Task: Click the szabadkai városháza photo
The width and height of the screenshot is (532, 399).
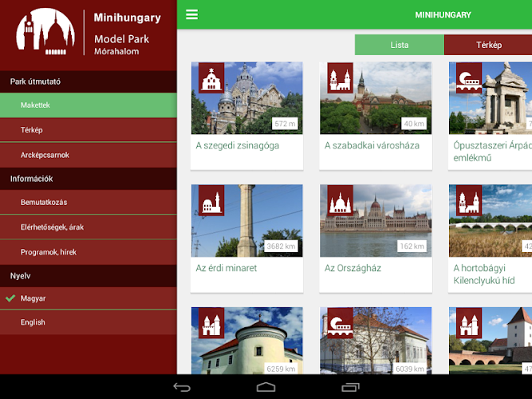Action: tap(376, 98)
